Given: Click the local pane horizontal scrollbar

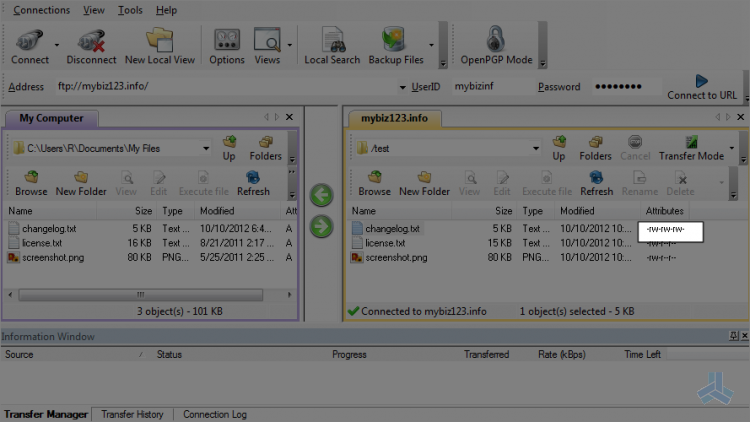Looking at the screenshot, I should (140, 295).
